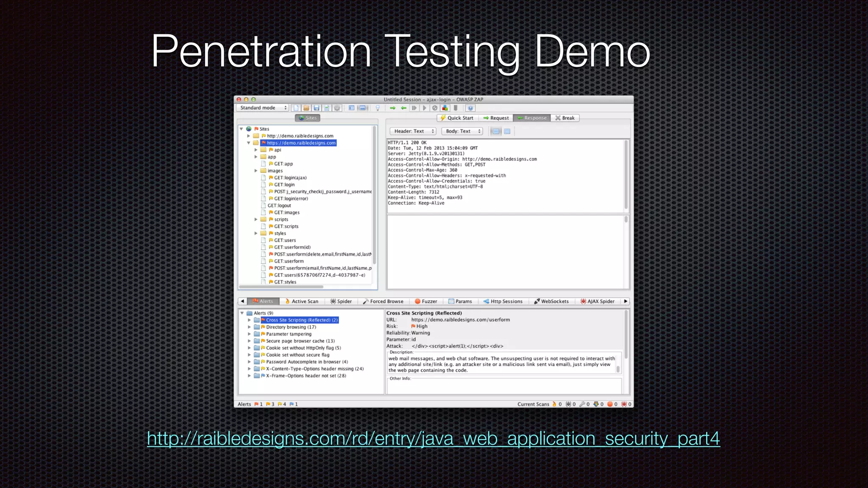Select the Response tab

531,118
